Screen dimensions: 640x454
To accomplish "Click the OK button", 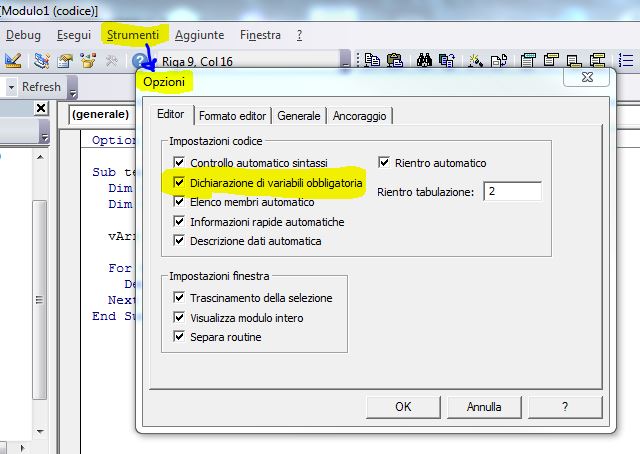I will tap(403, 407).
